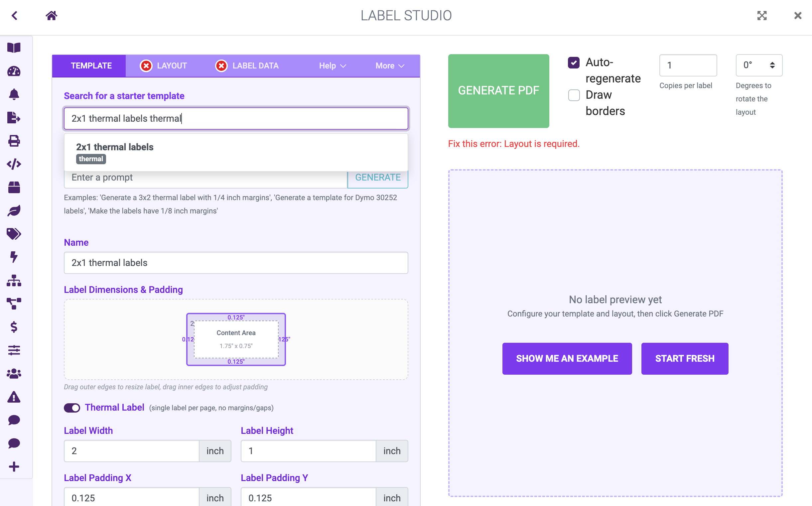The image size is (812, 506).
Task: Turn off the Thermal Label toggle
Action: pos(72,408)
